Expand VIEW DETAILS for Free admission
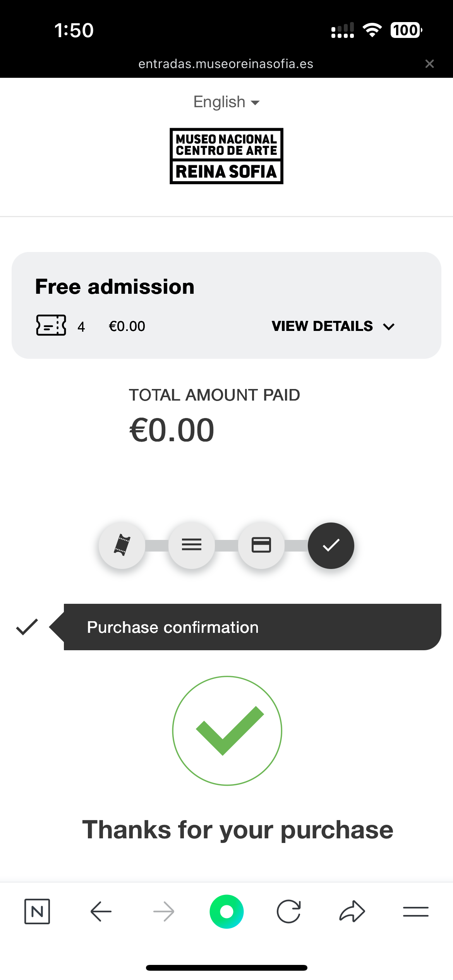This screenshot has height=980, width=453. click(333, 326)
